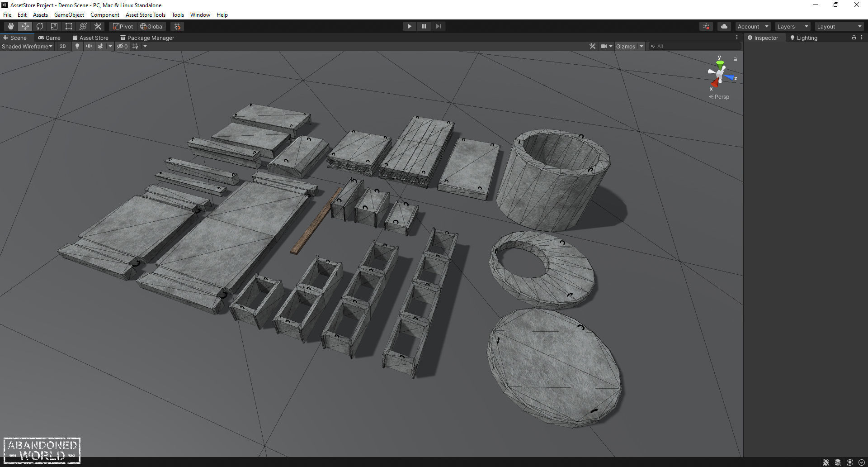Expand the scene effects options arrow
Screen dimensions: 868x467
click(x=110, y=46)
